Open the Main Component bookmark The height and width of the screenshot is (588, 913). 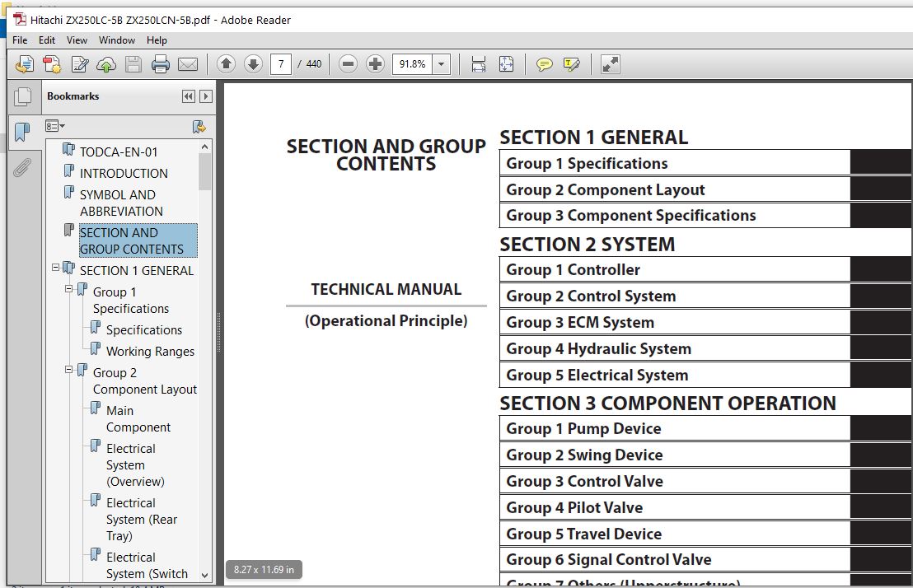pos(138,419)
